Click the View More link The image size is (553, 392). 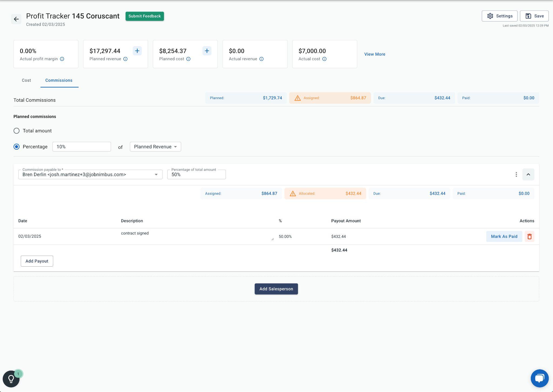(375, 54)
